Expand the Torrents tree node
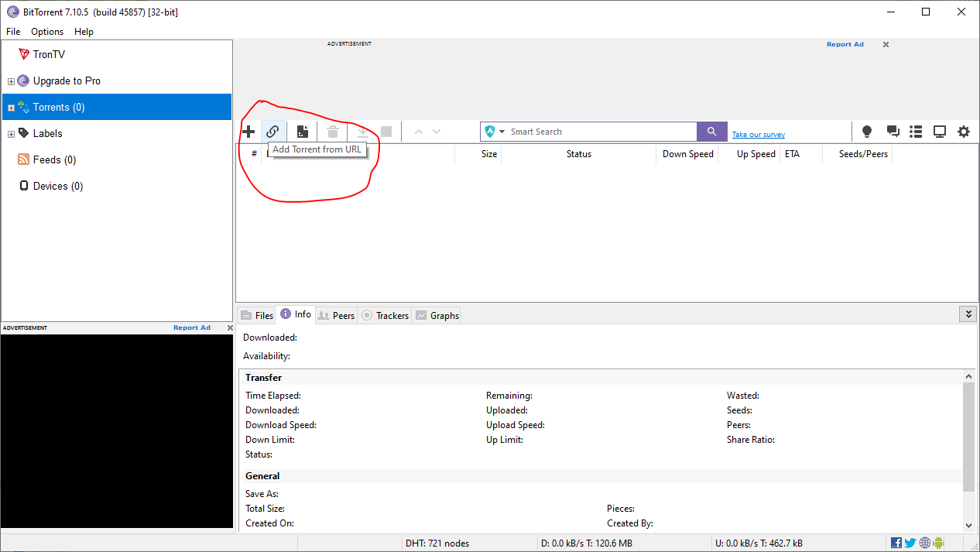This screenshot has height=552, width=980. tap(11, 108)
